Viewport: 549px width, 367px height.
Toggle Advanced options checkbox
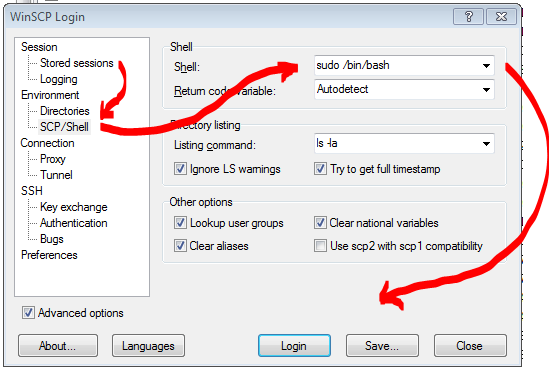click(28, 313)
